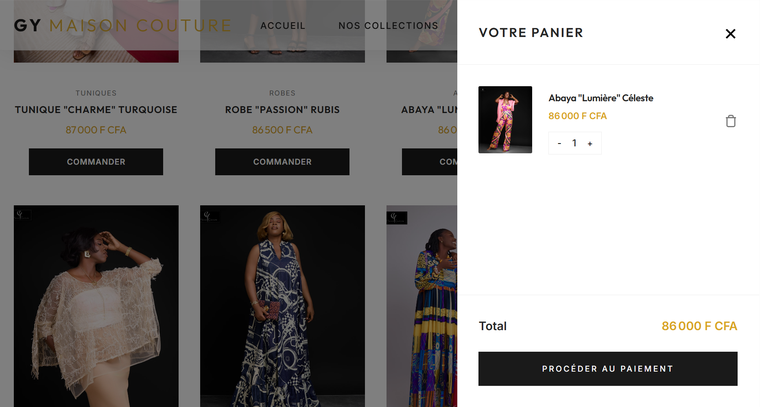Open Robe "Passion" Rubis product title

tap(282, 110)
